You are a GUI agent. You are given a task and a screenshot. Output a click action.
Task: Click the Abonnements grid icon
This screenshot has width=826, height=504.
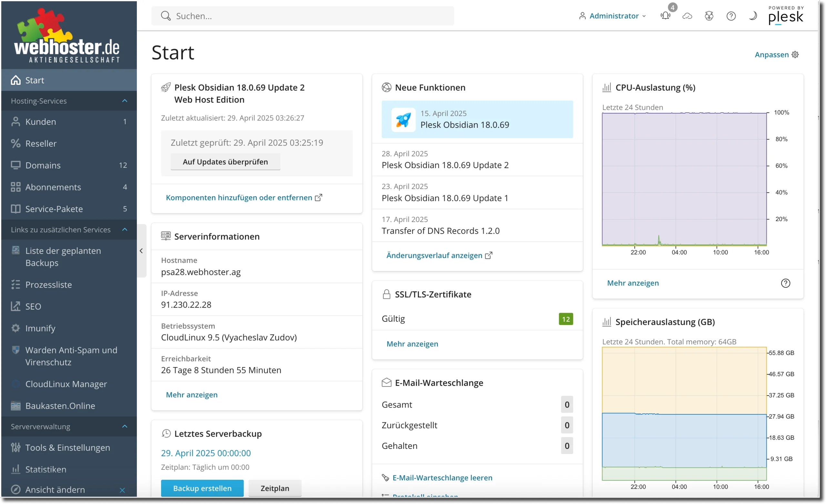tap(15, 187)
